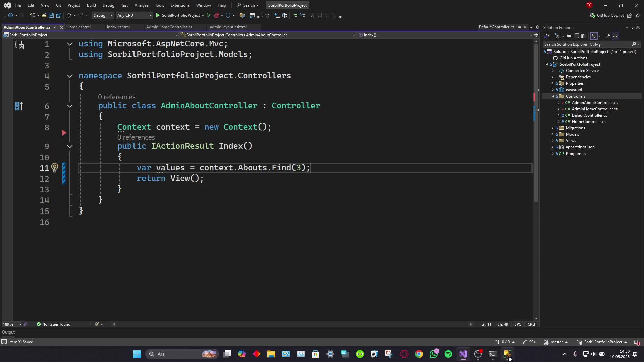The height and width of the screenshot is (362, 644).
Task: Open Google Chrome from the taskbar
Action: coord(419,354)
